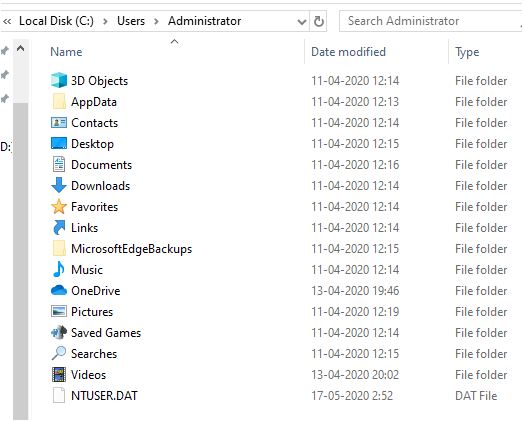Image resolution: width=523 pixels, height=421 pixels.
Task: Select the Downloads arrow icon
Action: coord(59,185)
